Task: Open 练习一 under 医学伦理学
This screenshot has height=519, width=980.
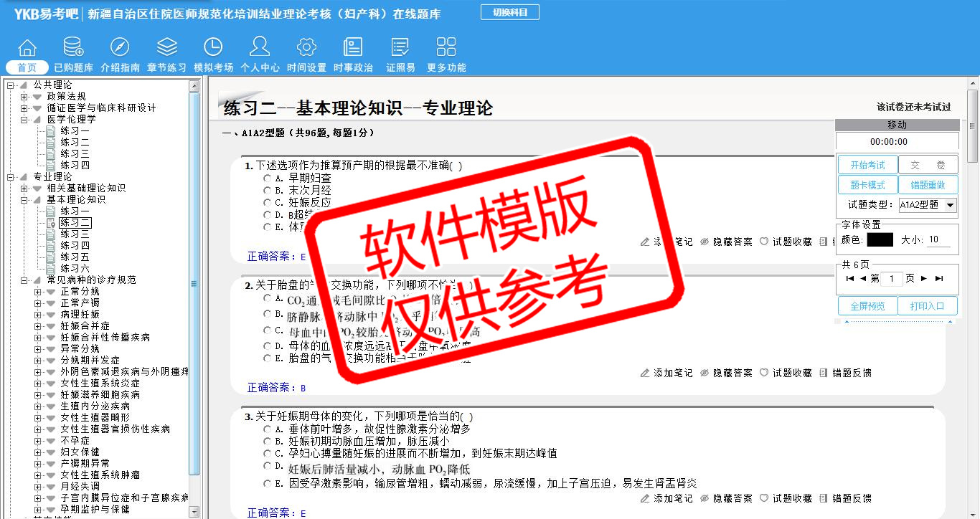Action: (x=75, y=131)
